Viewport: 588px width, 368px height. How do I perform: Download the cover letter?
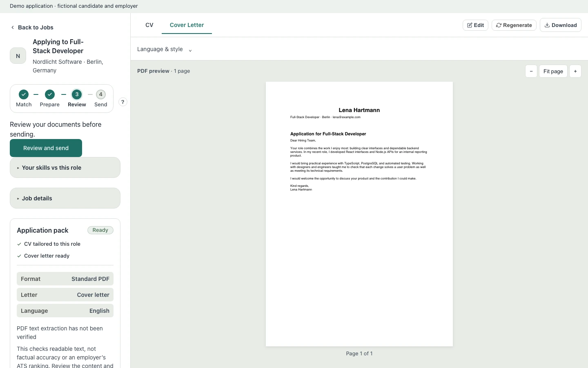click(560, 25)
